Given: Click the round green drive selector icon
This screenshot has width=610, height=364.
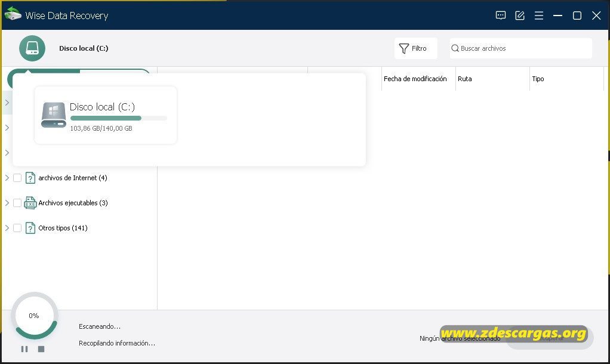Looking at the screenshot, I should pos(32,48).
